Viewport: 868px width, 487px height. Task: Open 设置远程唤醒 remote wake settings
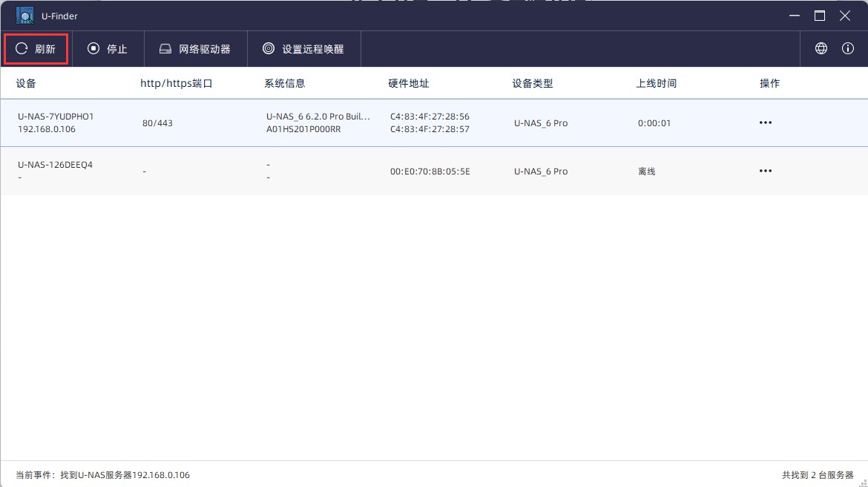click(303, 49)
